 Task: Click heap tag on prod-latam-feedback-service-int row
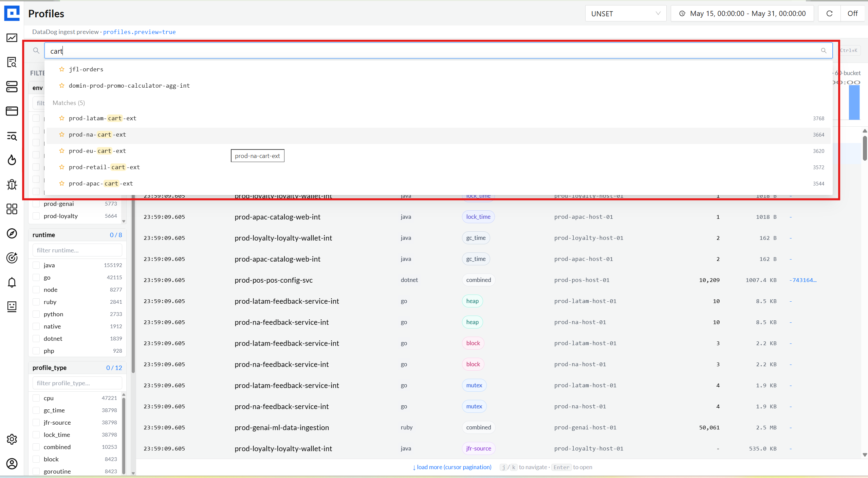472,301
